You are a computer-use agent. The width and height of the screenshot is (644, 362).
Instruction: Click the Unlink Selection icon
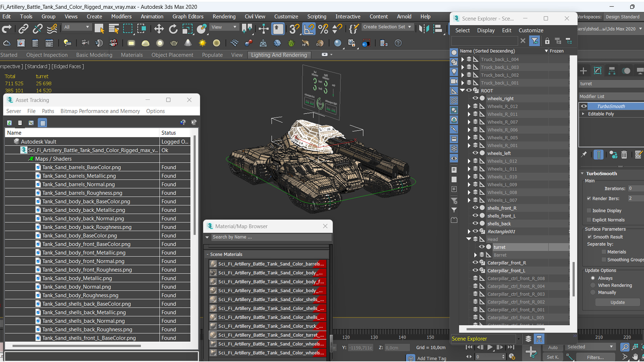37,29
